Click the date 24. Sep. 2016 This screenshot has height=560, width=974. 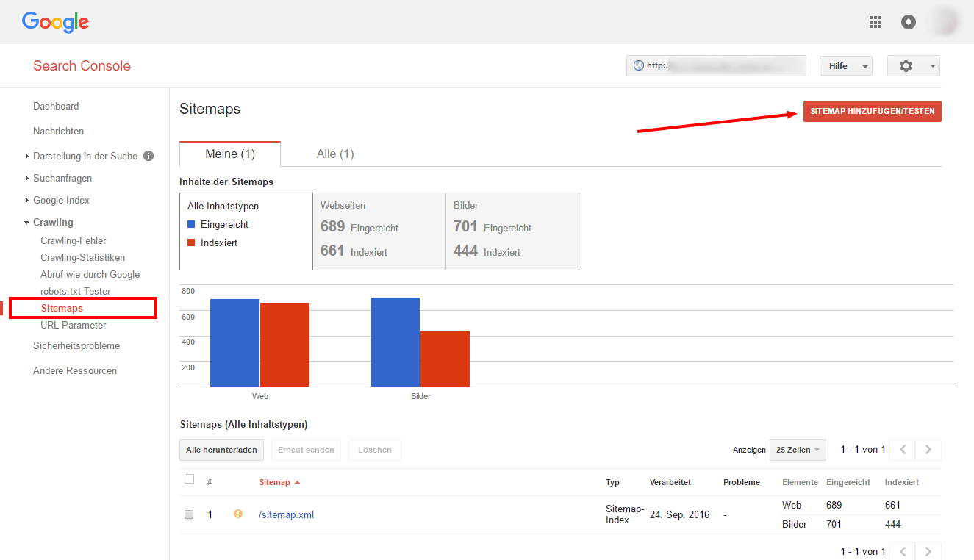(x=680, y=514)
